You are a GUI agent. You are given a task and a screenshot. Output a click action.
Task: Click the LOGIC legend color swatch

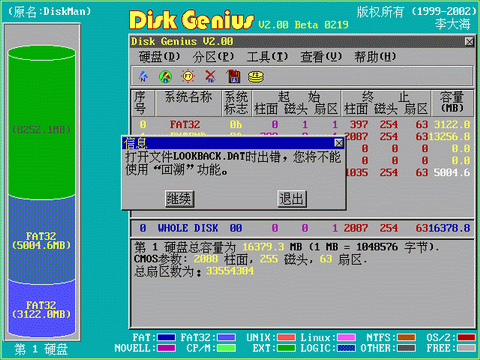(x=346, y=348)
